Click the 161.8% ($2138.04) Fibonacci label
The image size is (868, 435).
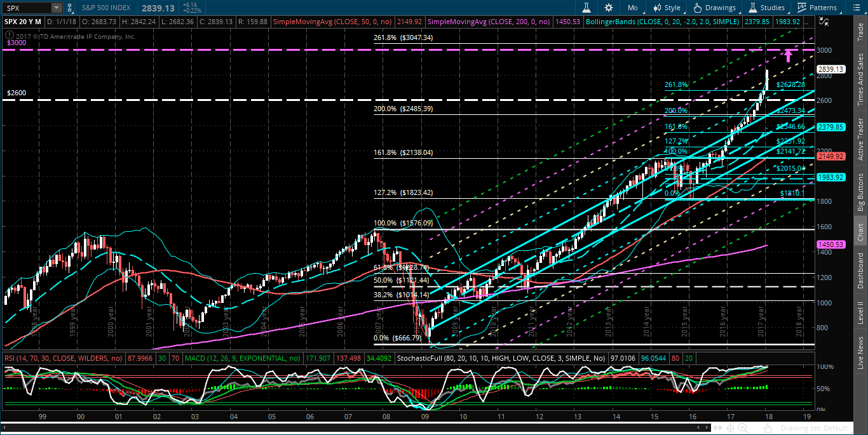(404, 152)
